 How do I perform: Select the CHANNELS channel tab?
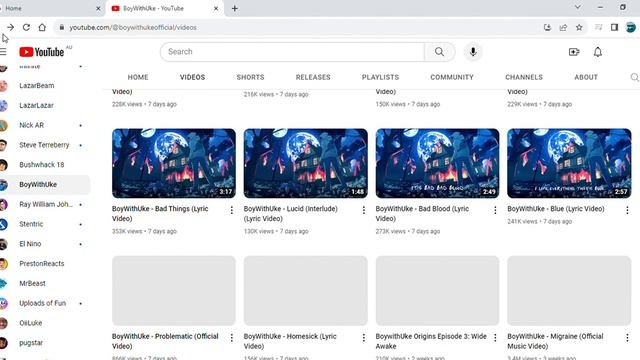click(524, 77)
